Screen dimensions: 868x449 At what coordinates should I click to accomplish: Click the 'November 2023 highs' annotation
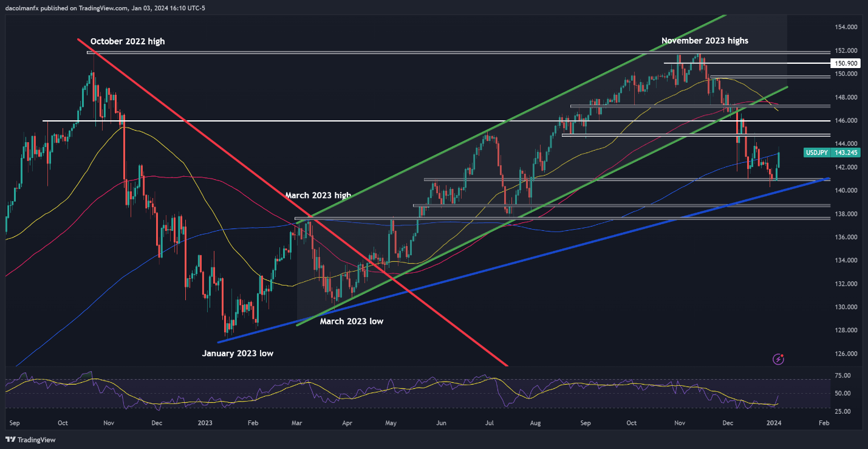pyautogui.click(x=705, y=41)
